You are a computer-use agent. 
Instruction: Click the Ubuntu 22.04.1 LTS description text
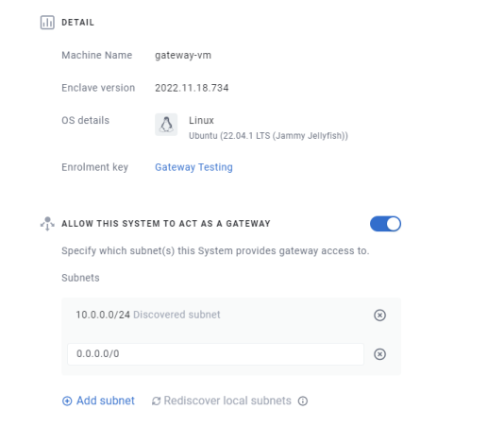pos(268,136)
